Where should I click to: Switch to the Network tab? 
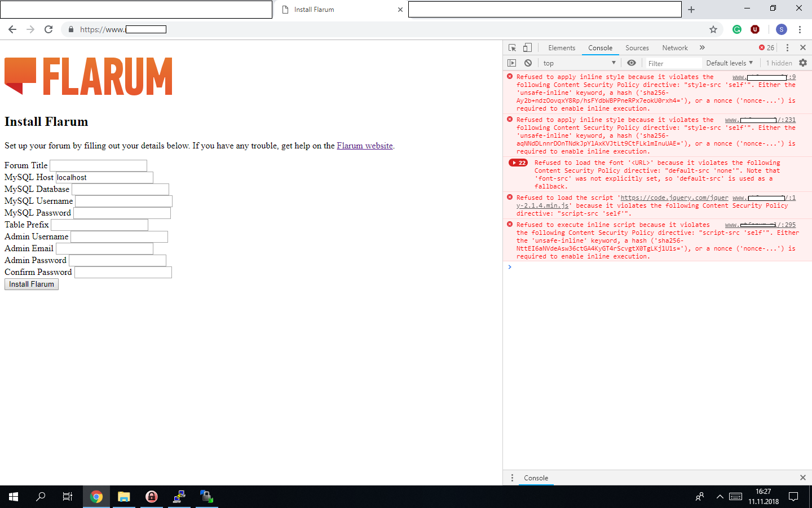point(675,48)
